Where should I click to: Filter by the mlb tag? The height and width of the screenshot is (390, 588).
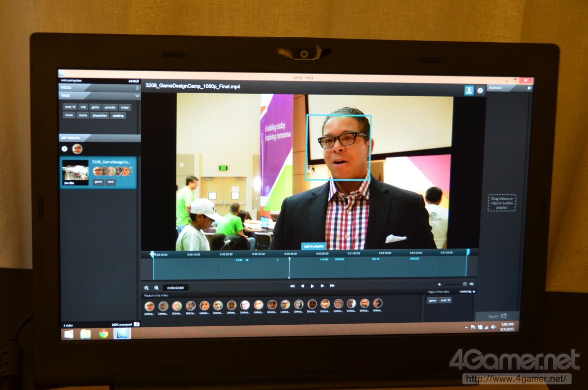point(82,107)
